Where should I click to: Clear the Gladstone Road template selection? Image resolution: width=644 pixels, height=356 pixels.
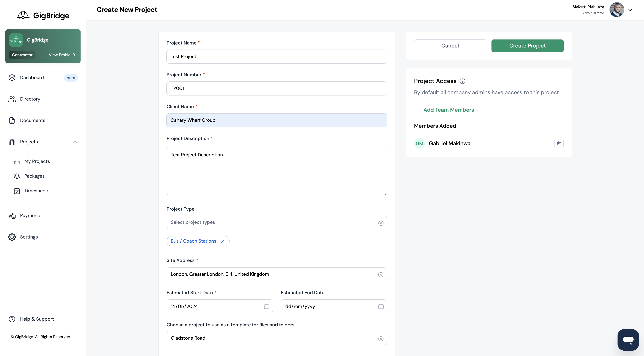381,339
